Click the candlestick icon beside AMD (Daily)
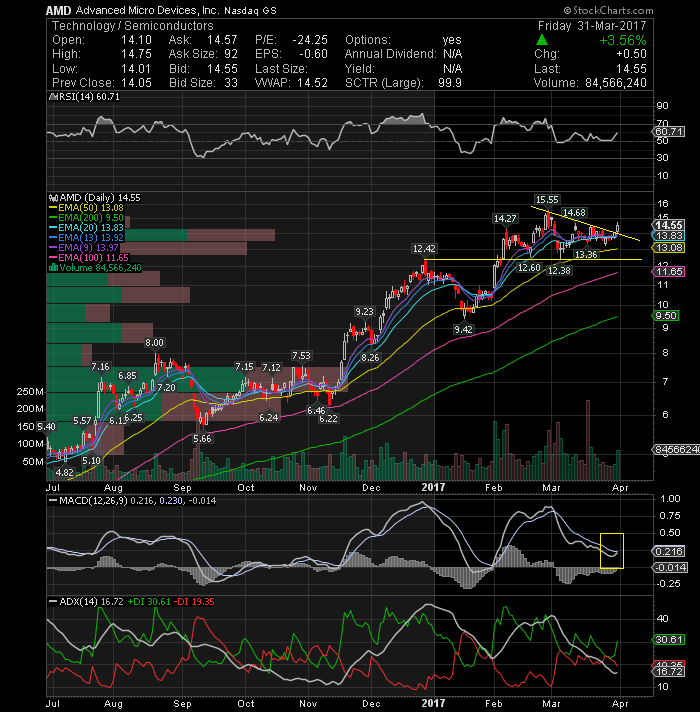This screenshot has height=712, width=700. click(x=54, y=198)
